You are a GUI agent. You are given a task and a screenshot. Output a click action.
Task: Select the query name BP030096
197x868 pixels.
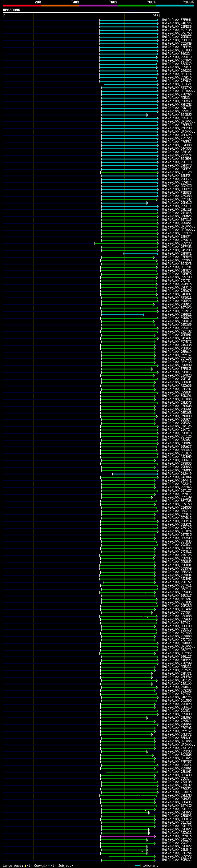[x=11, y=10]
